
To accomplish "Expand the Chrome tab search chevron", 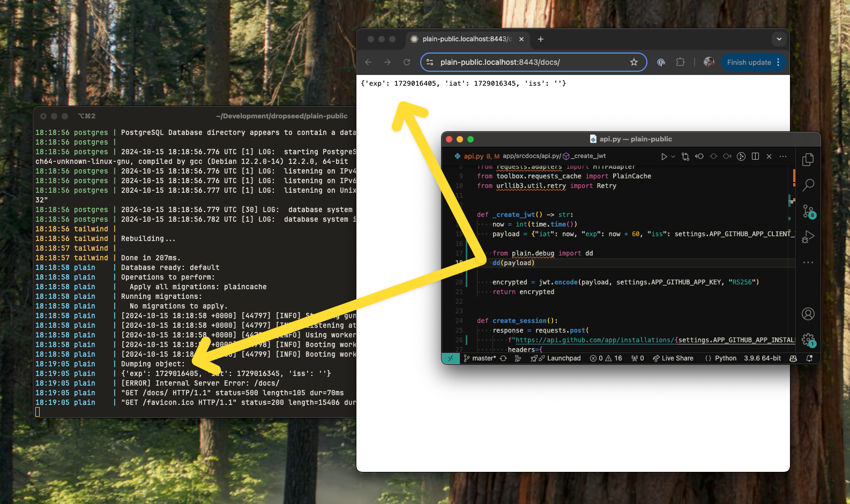I will [x=779, y=39].
